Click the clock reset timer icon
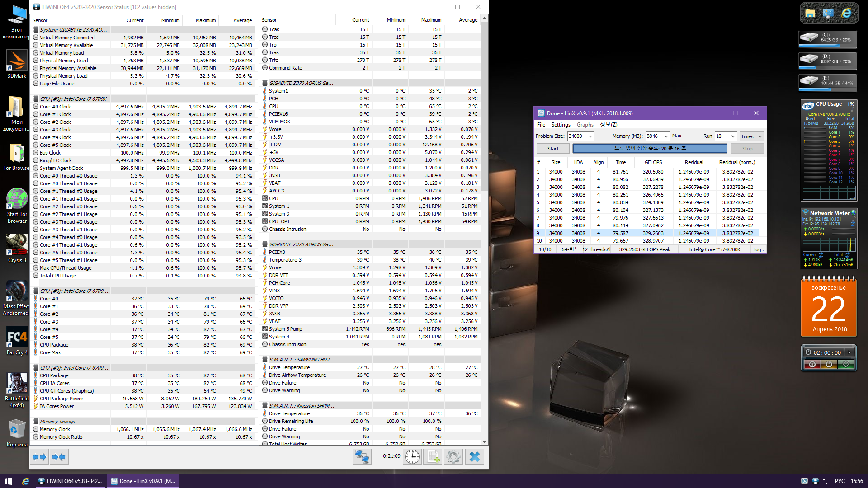This screenshot has width=868, height=488. (412, 457)
